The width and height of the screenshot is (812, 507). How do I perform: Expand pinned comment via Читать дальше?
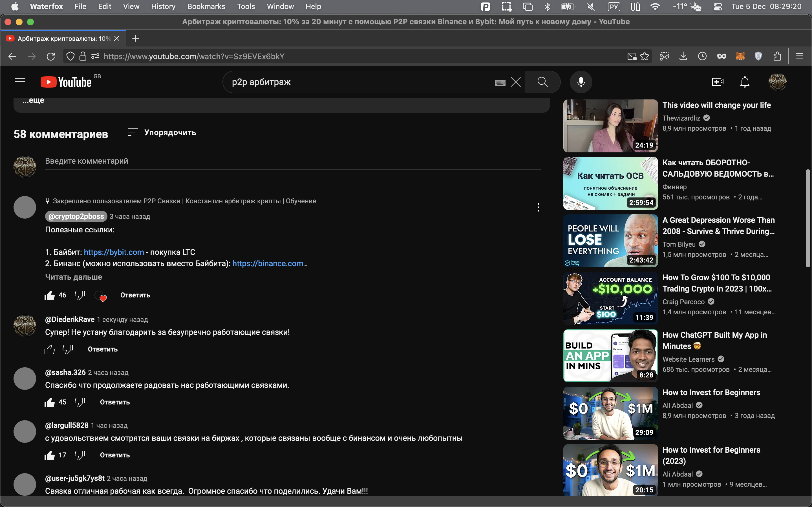pyautogui.click(x=74, y=277)
